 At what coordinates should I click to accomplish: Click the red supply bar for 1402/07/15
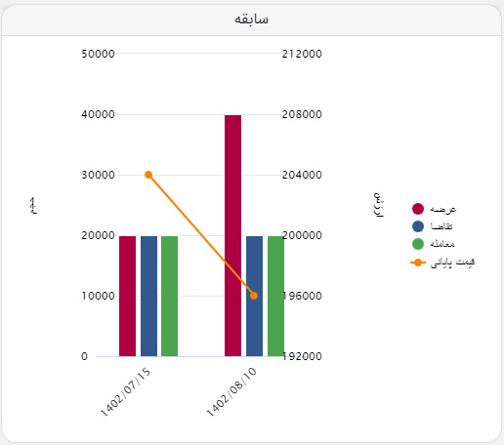tap(127, 296)
